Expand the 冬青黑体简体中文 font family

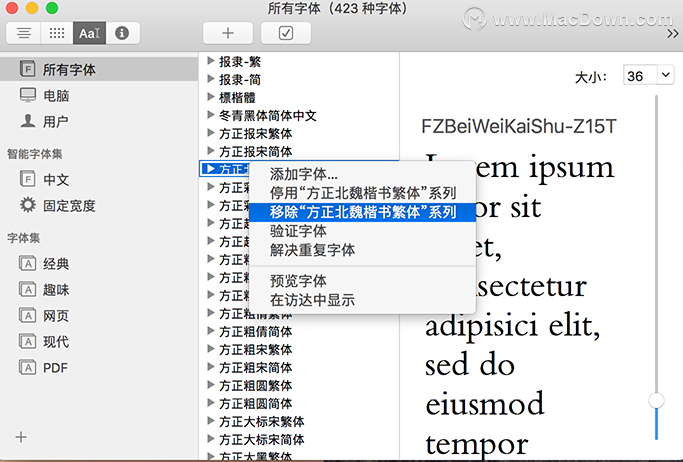[211, 115]
